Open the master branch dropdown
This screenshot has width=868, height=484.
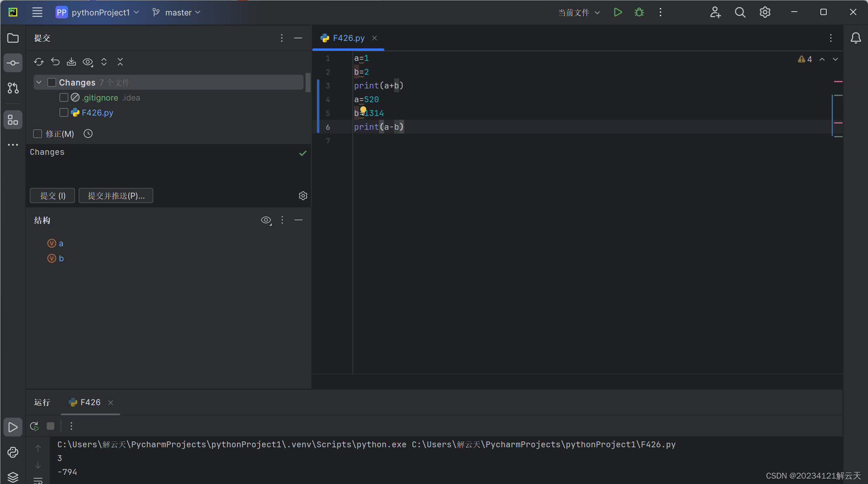[x=177, y=13]
